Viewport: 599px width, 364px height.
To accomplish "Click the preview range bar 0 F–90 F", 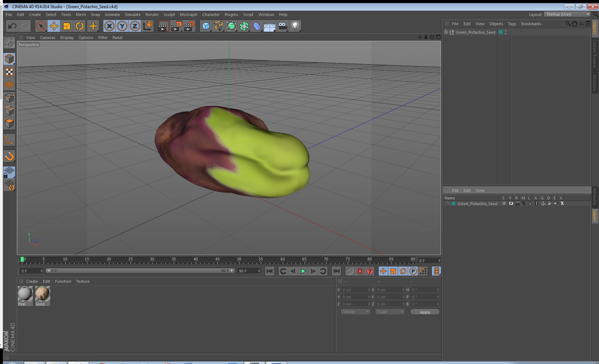I will 140,271.
